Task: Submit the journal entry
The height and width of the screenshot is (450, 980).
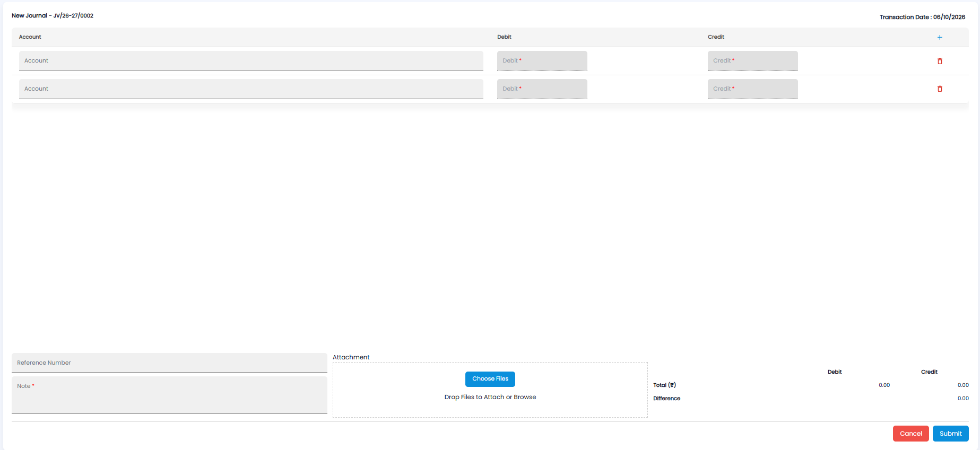Action: click(x=951, y=434)
